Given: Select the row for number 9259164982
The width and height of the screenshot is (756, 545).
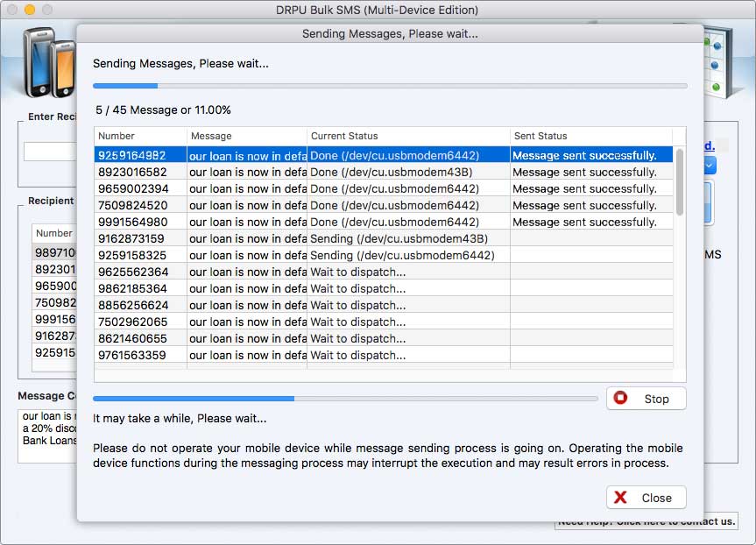Looking at the screenshot, I should 384,155.
